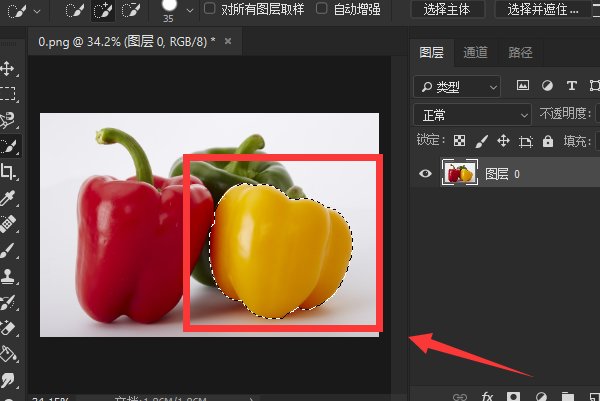Toggle lock position

click(x=503, y=141)
